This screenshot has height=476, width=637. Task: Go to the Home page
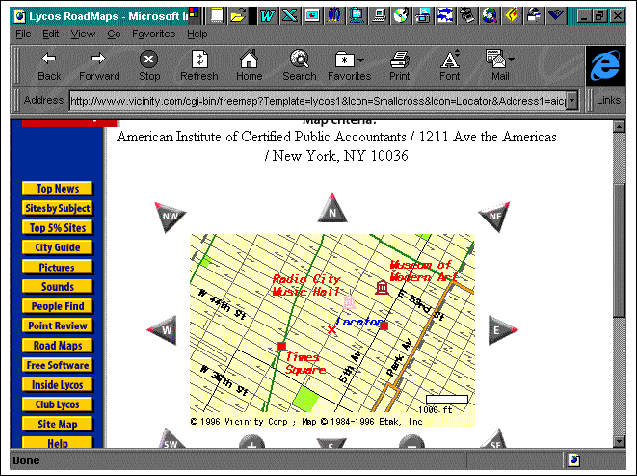249,66
